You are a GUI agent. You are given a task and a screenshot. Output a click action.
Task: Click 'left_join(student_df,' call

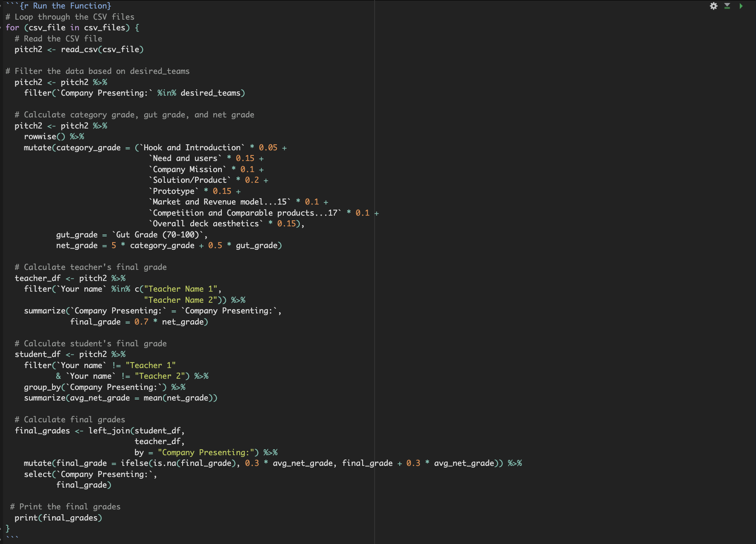(x=137, y=430)
